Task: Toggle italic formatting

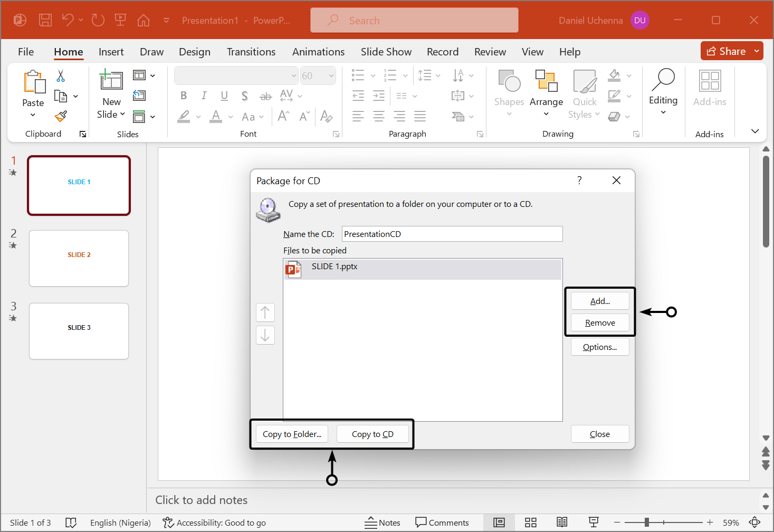Action: point(204,96)
